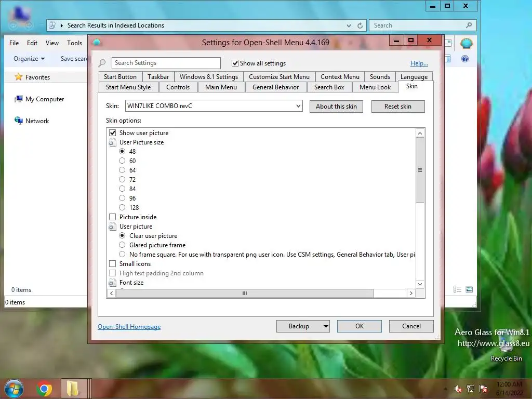Focus the Explorer Search box
This screenshot has height=399, width=532.
click(423, 25)
